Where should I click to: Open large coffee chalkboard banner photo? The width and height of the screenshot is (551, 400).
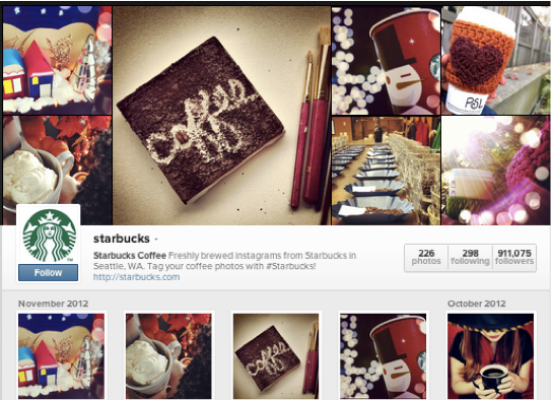pos(222,115)
